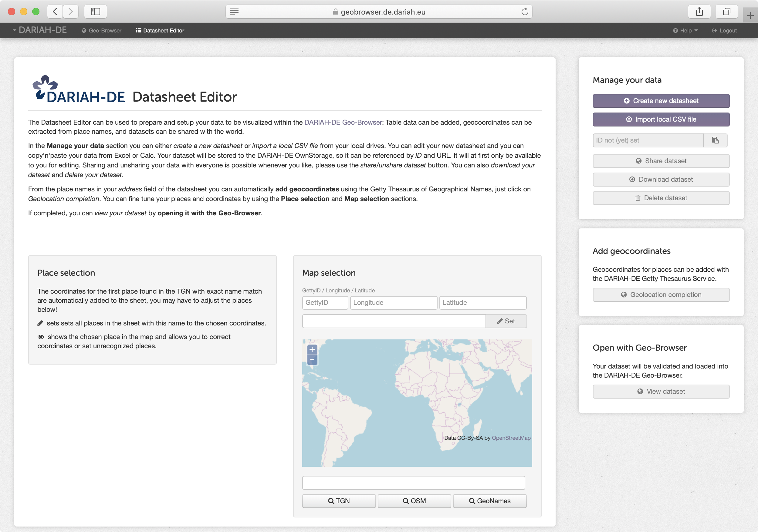The width and height of the screenshot is (758, 532).
Task: Search place with GeoNames button
Action: (489, 501)
